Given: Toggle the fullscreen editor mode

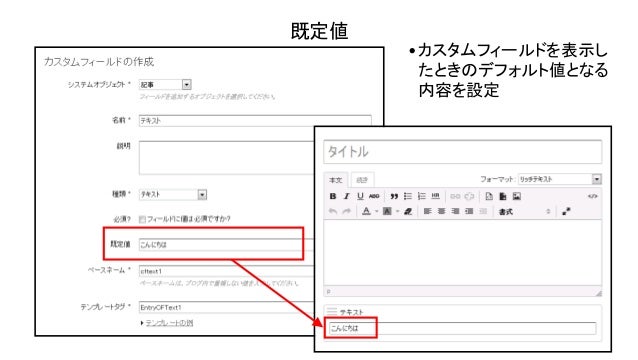Looking at the screenshot, I should point(566,212).
